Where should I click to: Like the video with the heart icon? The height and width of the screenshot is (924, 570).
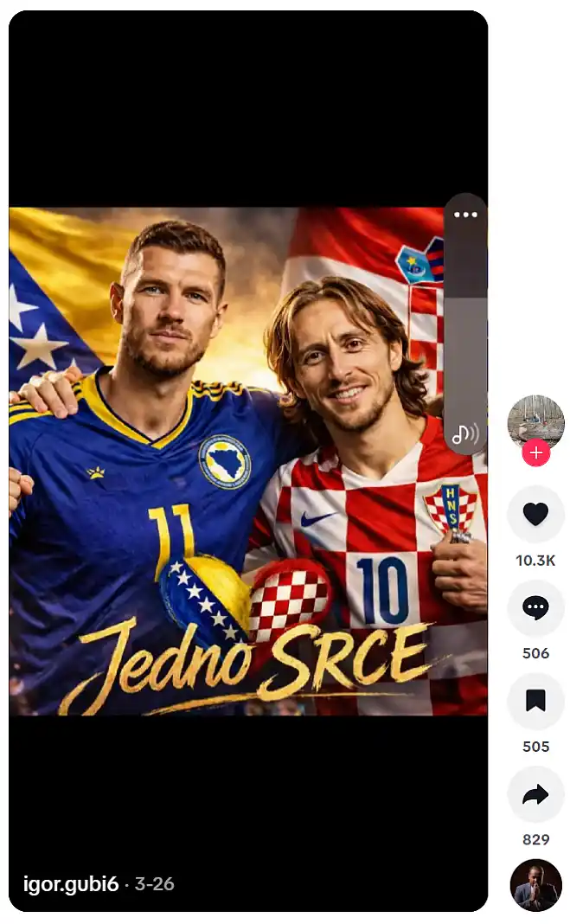[535, 514]
